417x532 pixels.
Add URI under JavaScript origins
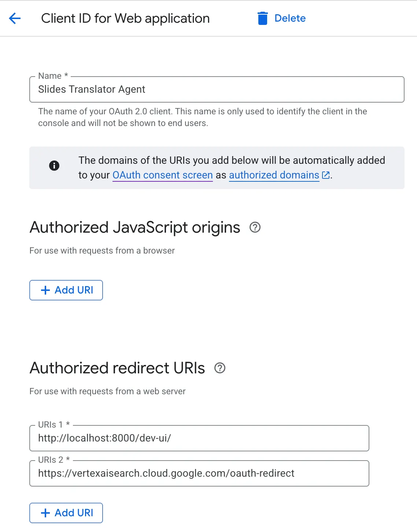66,290
